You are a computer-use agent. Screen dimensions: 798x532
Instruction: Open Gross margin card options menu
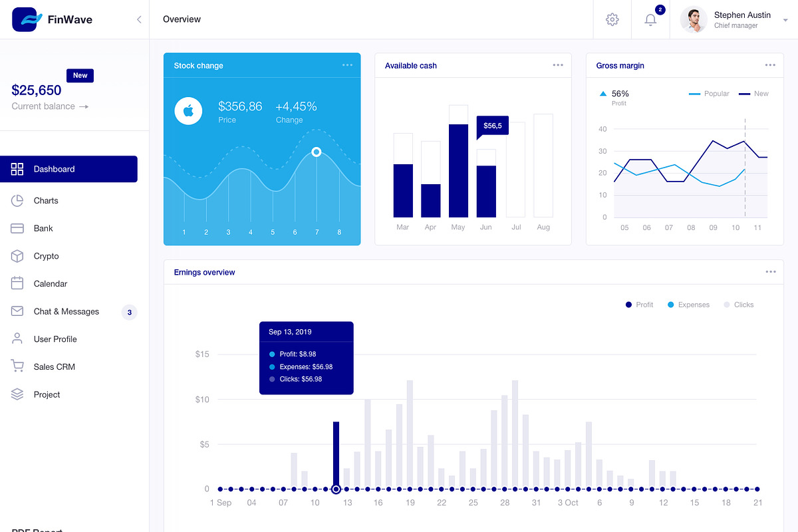coord(770,65)
